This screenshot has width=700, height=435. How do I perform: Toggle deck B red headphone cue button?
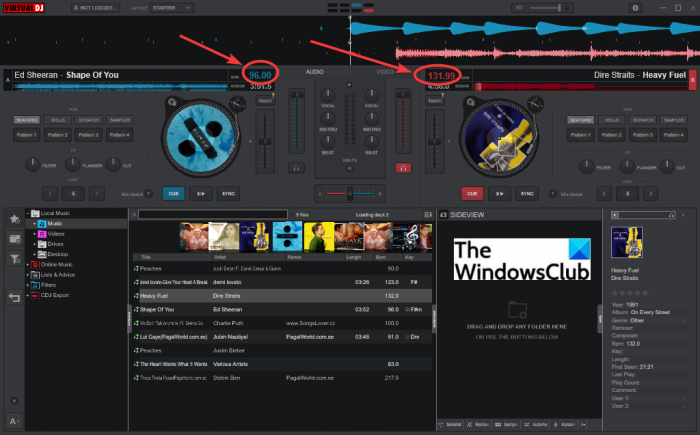[403, 168]
